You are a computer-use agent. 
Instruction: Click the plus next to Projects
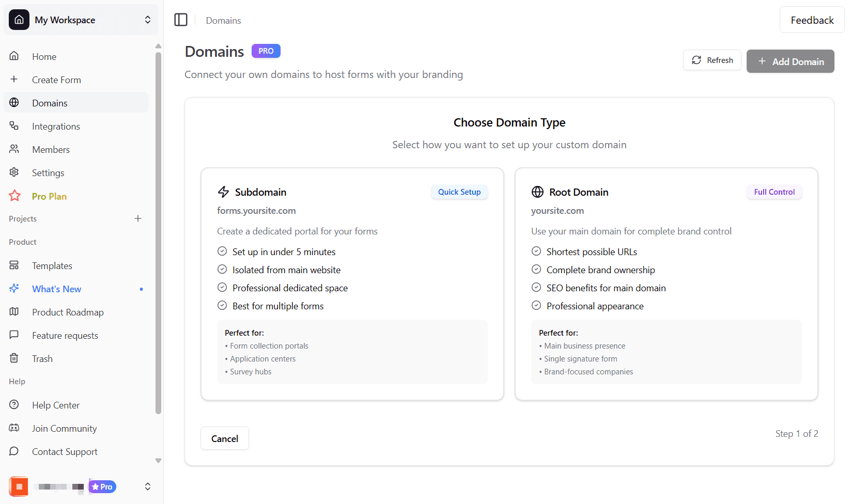coord(138,218)
